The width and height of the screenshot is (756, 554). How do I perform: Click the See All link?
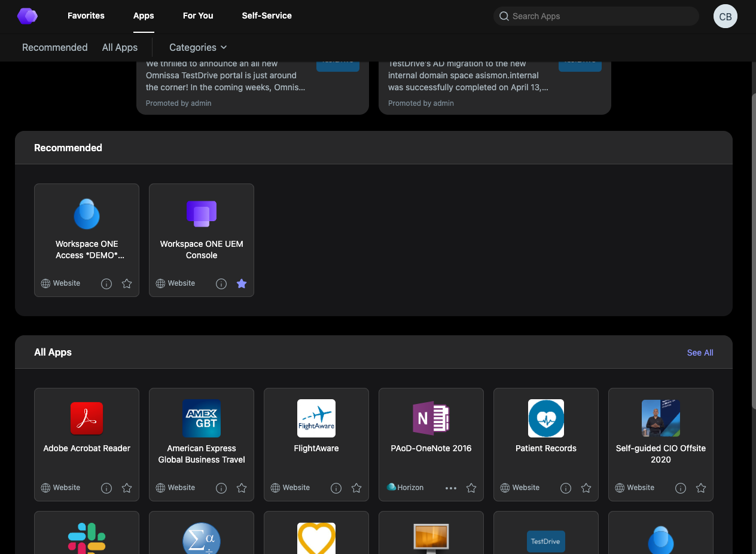tap(700, 353)
